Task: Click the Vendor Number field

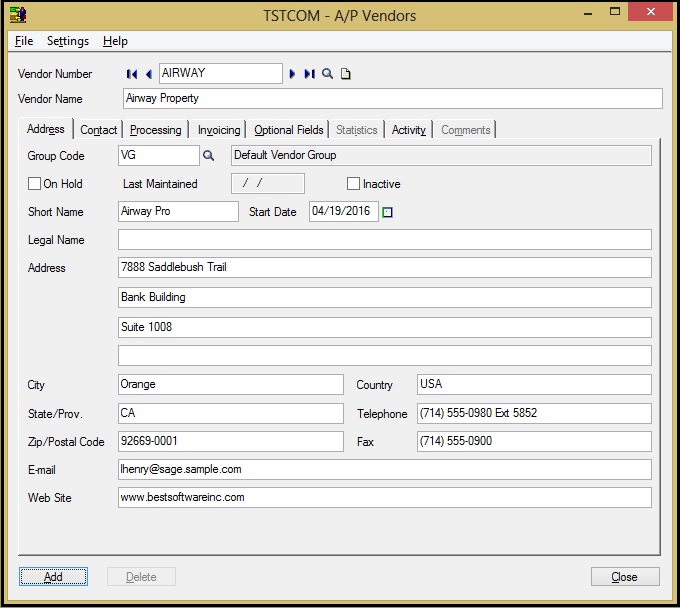Action: (x=221, y=73)
